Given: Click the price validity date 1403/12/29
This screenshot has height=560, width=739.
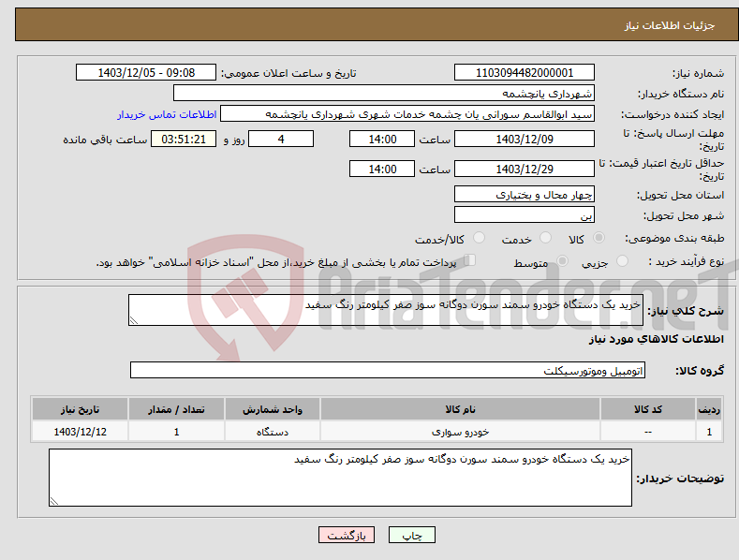Looking at the screenshot, I should (525, 169).
